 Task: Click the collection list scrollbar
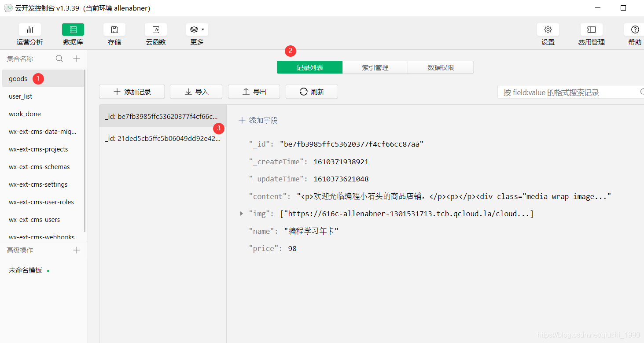(x=85, y=150)
